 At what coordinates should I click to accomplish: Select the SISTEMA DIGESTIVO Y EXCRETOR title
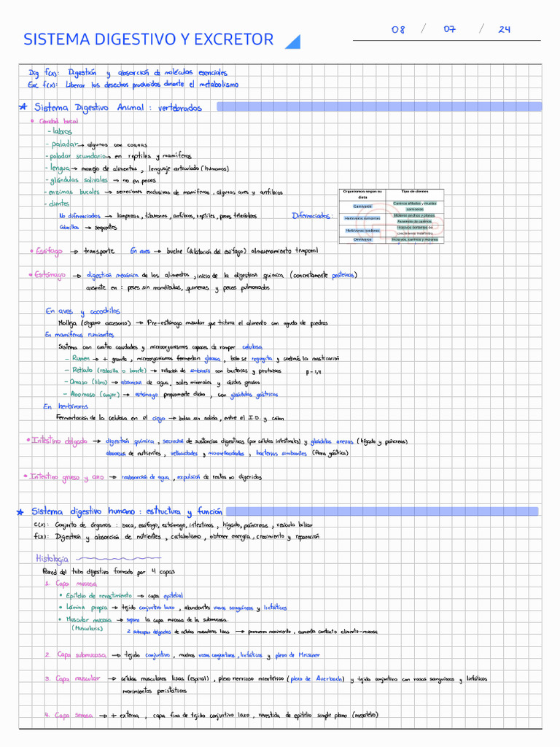coord(149,40)
